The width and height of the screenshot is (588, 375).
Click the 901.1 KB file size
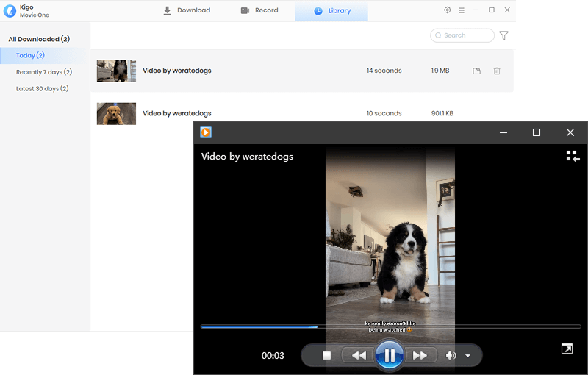442,113
